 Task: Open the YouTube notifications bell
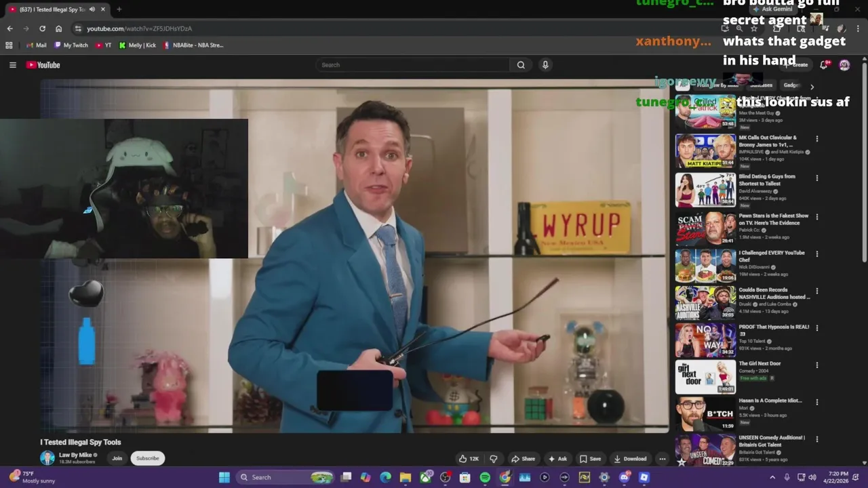coord(824,65)
